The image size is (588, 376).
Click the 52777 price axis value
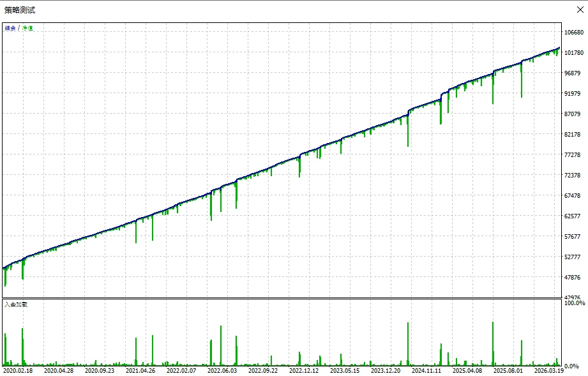tap(573, 257)
